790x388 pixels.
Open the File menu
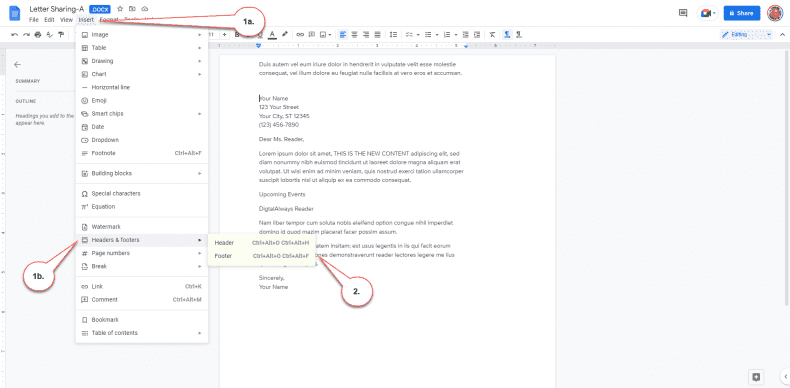click(34, 20)
